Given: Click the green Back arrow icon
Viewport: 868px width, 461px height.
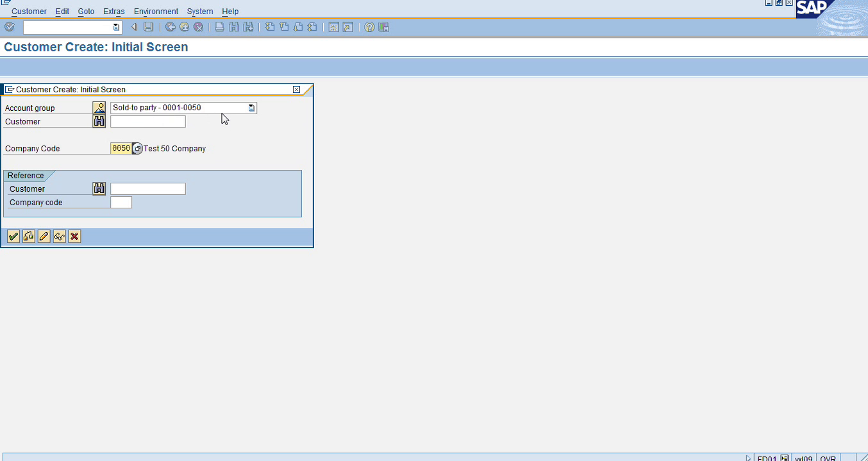Looking at the screenshot, I should [x=170, y=27].
